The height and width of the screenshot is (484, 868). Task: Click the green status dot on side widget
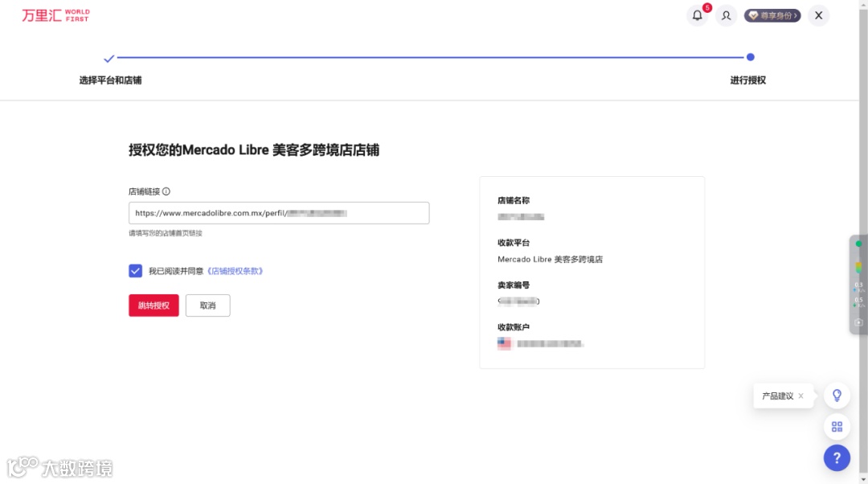[x=858, y=244]
